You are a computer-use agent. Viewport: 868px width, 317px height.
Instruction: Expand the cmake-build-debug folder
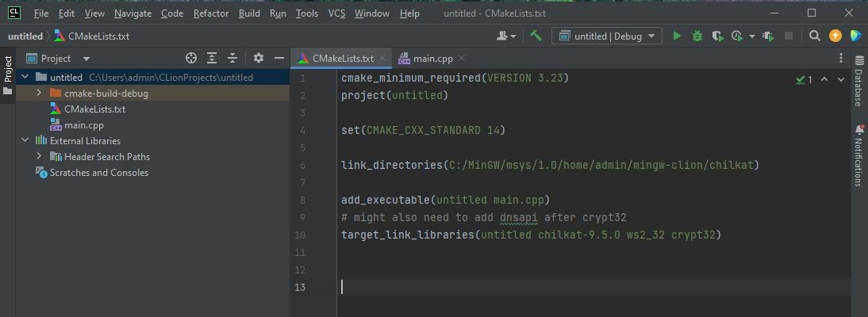click(39, 94)
